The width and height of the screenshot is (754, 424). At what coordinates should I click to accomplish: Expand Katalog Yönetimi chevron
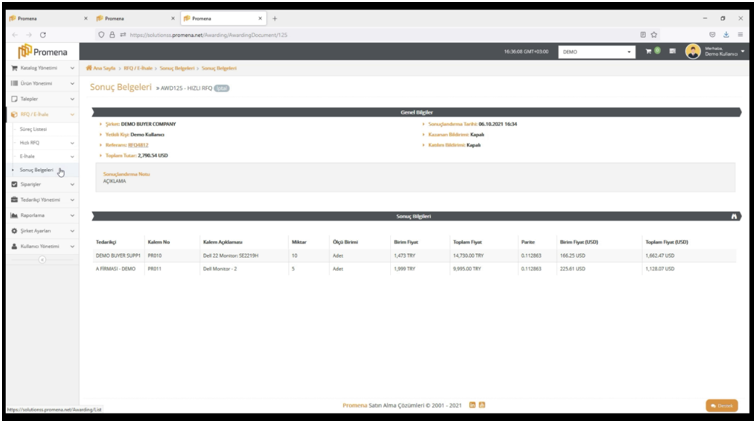(x=72, y=68)
